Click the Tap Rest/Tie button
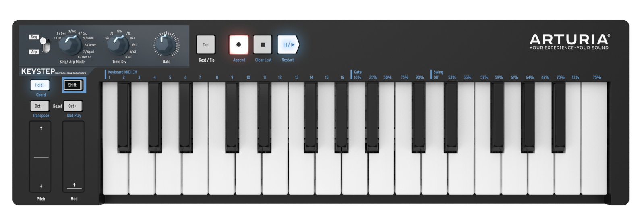 coord(206,45)
